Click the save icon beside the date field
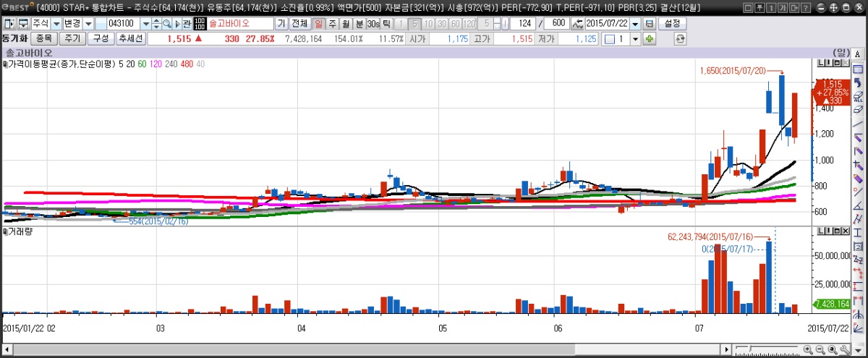 coord(649,24)
